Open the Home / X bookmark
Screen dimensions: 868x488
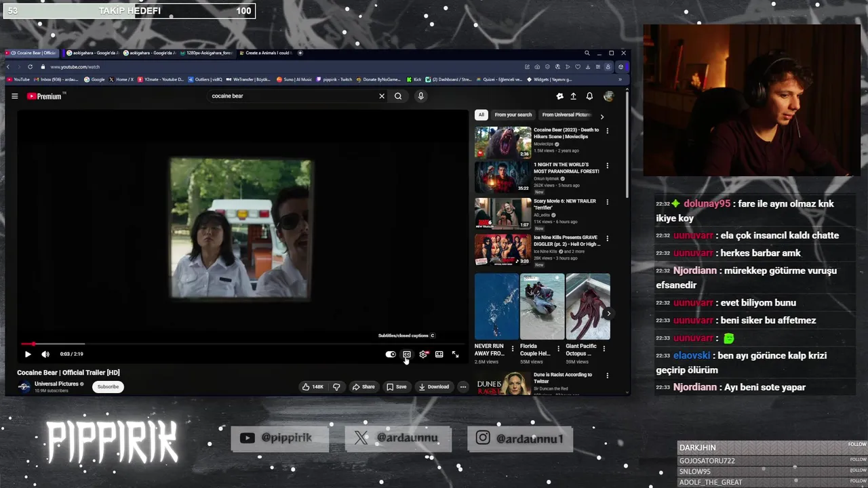121,79
